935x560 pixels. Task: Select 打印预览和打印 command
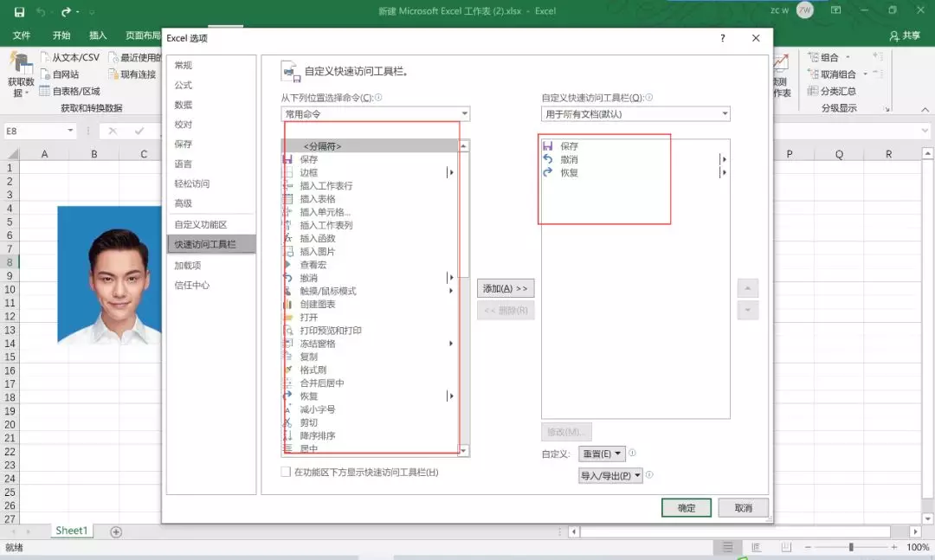coord(371,331)
